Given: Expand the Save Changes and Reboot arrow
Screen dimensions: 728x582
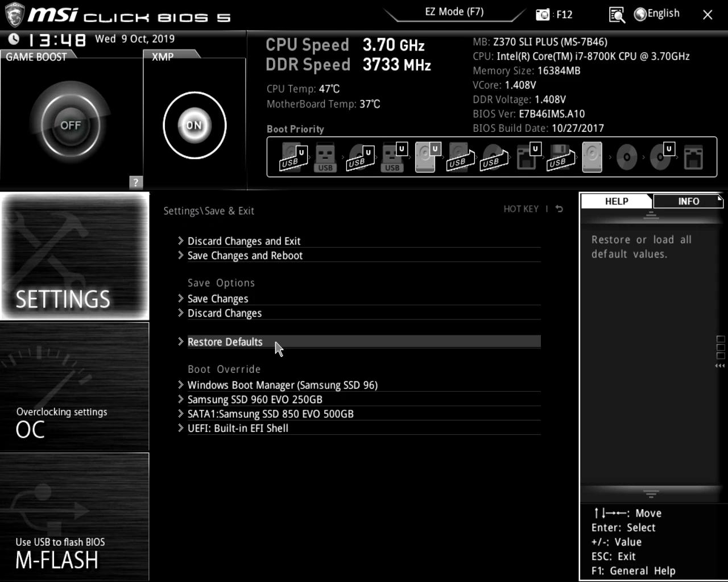Looking at the screenshot, I should coord(180,256).
